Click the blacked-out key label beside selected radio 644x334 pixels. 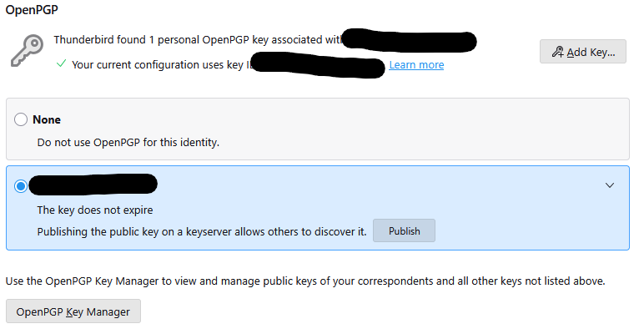pos(93,185)
